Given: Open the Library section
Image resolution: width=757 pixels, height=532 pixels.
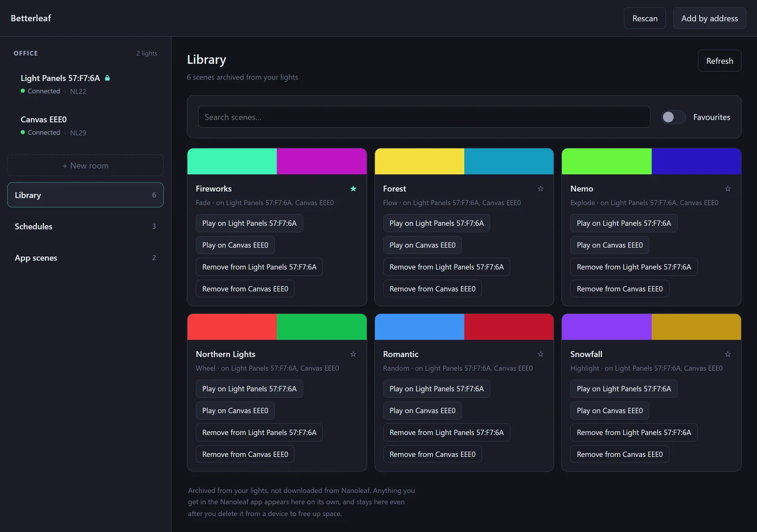Looking at the screenshot, I should pos(86,195).
